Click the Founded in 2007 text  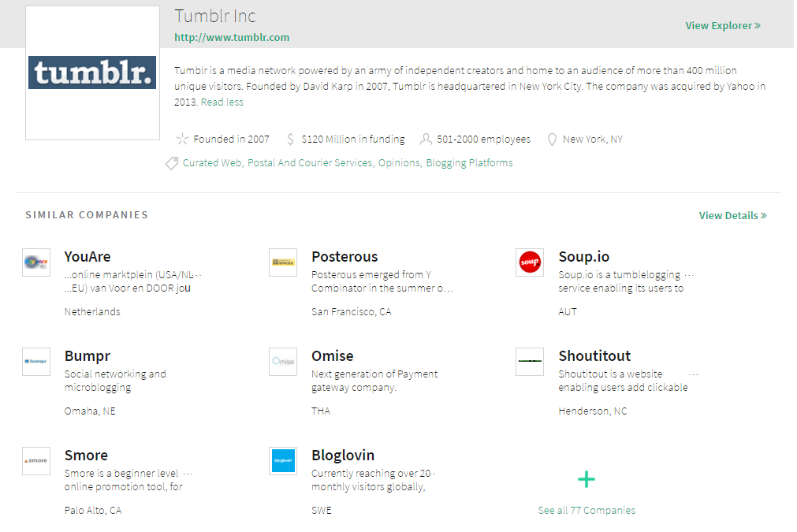(231, 139)
